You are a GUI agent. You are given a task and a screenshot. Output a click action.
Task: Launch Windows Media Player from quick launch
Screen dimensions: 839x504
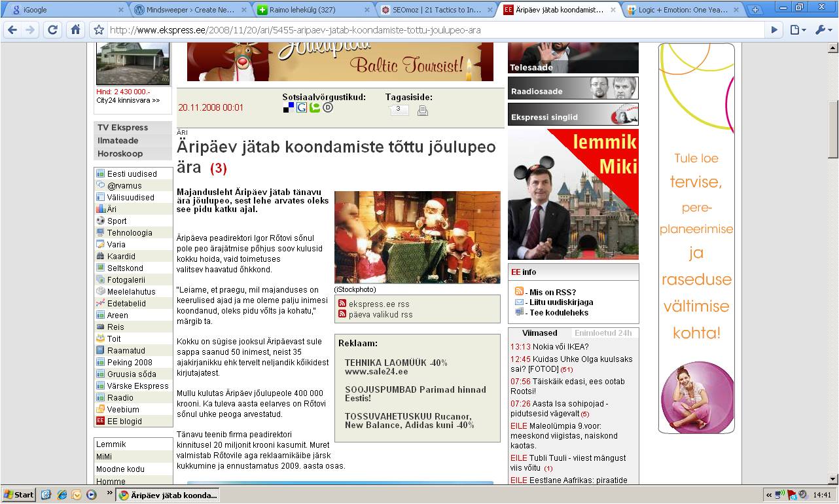(91, 495)
